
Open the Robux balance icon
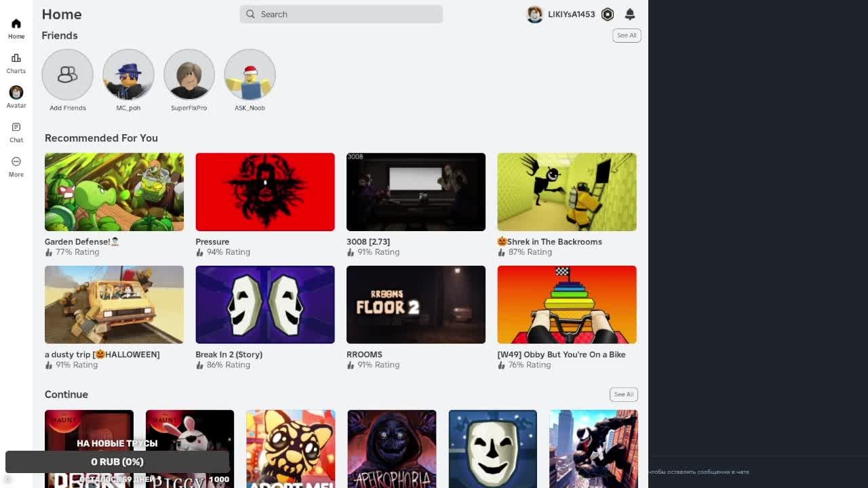click(608, 14)
